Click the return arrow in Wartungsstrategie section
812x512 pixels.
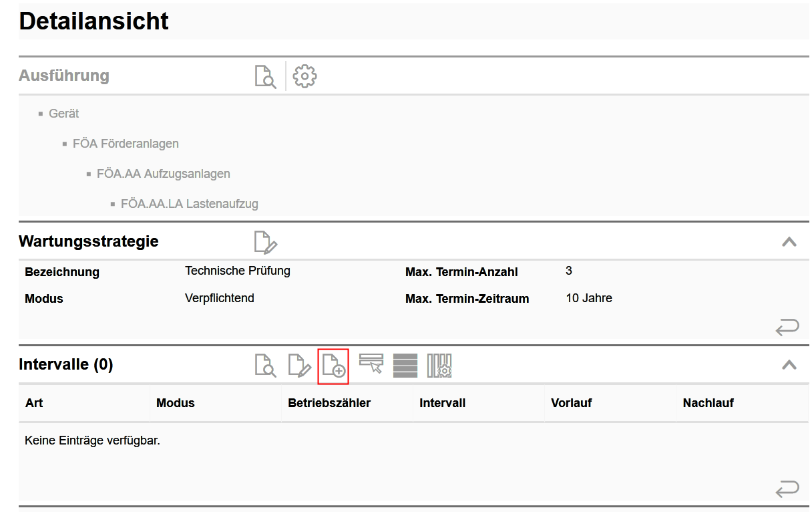[x=787, y=328]
